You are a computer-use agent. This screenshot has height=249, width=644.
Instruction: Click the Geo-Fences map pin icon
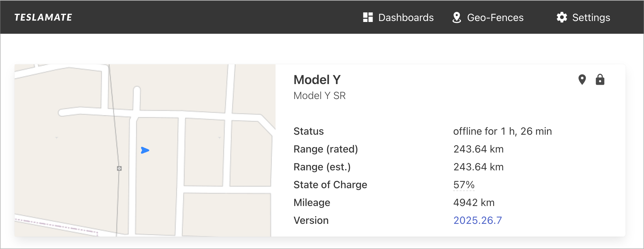tap(457, 18)
